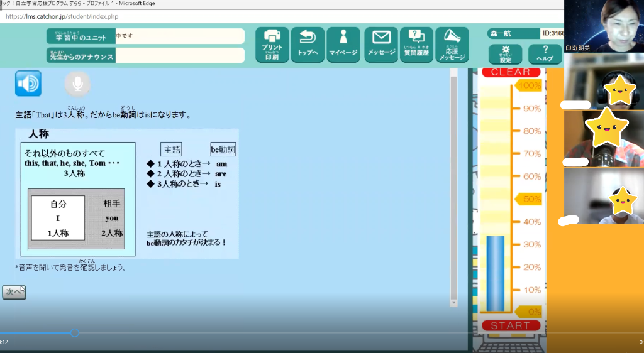
Task: Click the 先生からのアナウンス field
Action: (179, 57)
